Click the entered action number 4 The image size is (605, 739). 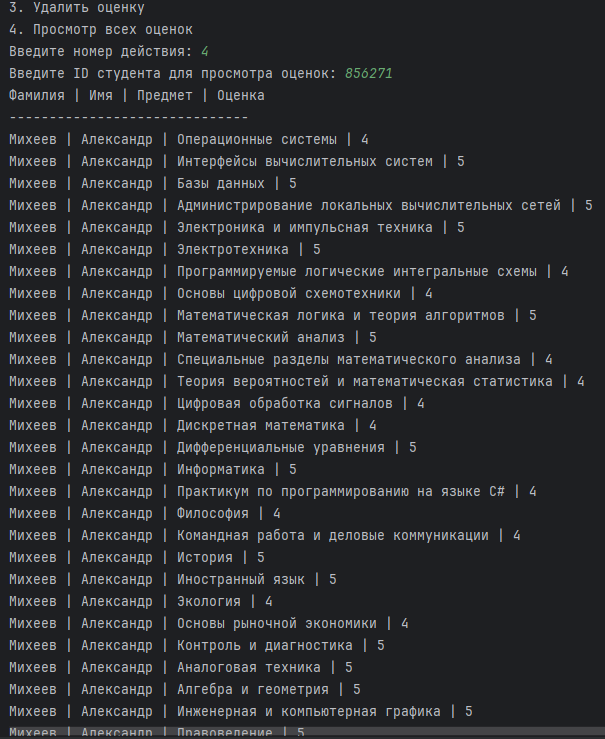(x=205, y=52)
